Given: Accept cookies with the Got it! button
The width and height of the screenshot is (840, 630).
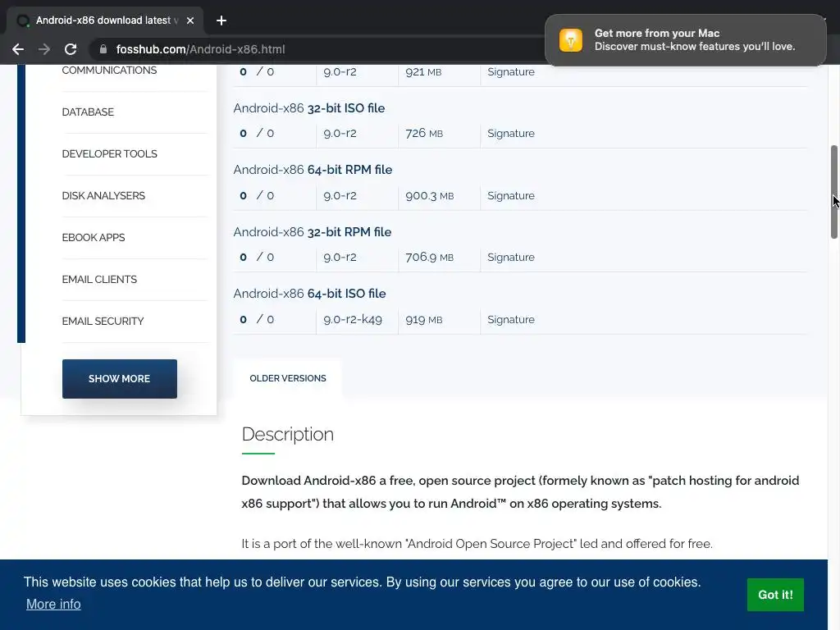Looking at the screenshot, I should click(x=775, y=595).
